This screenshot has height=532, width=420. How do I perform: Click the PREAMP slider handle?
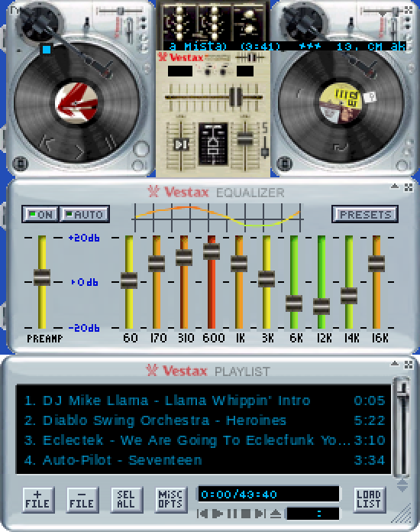(42, 277)
